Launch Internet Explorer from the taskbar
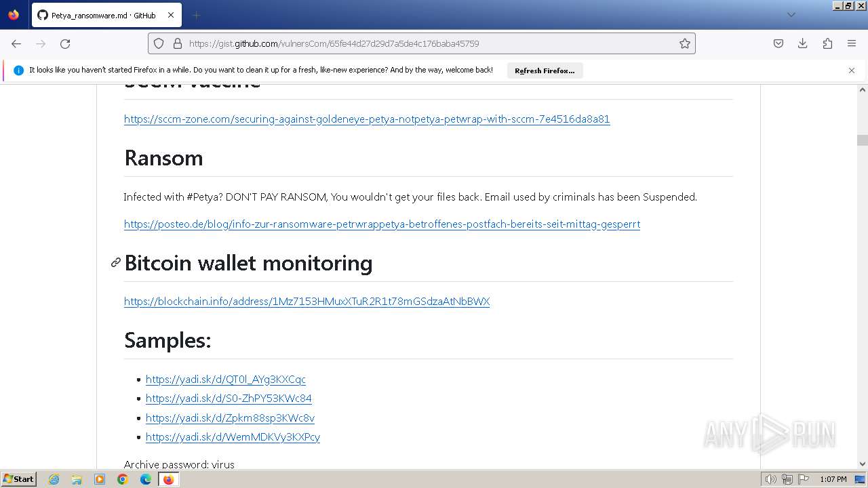The width and height of the screenshot is (868, 488). click(x=54, y=479)
